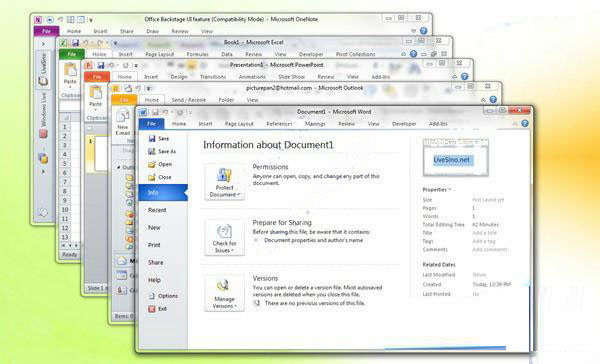Viewport: 600px width, 364px height.
Task: Click PowerPoint's quick access Save icon
Action: pyautogui.click(x=101, y=65)
